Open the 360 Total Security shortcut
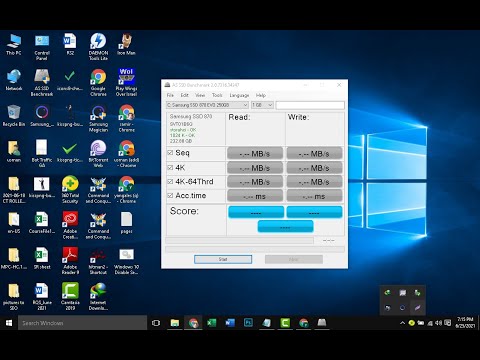Image resolution: width=480 pixels, height=360 pixels. 70,189
